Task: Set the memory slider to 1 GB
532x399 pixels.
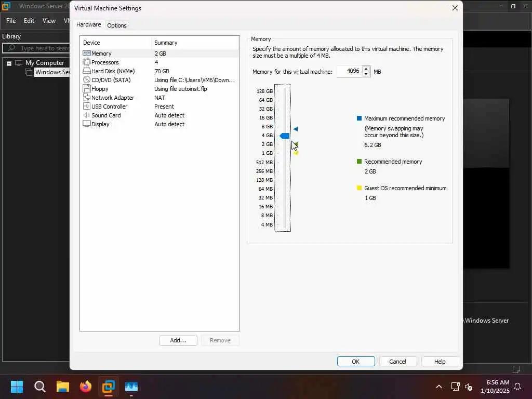Action: tap(284, 153)
